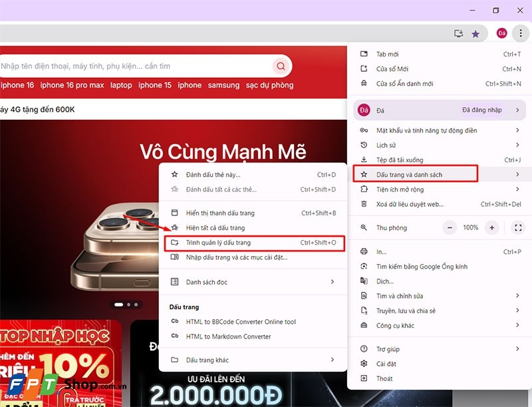Expand Tiện ích mở rộng submenu arrow

point(517,189)
